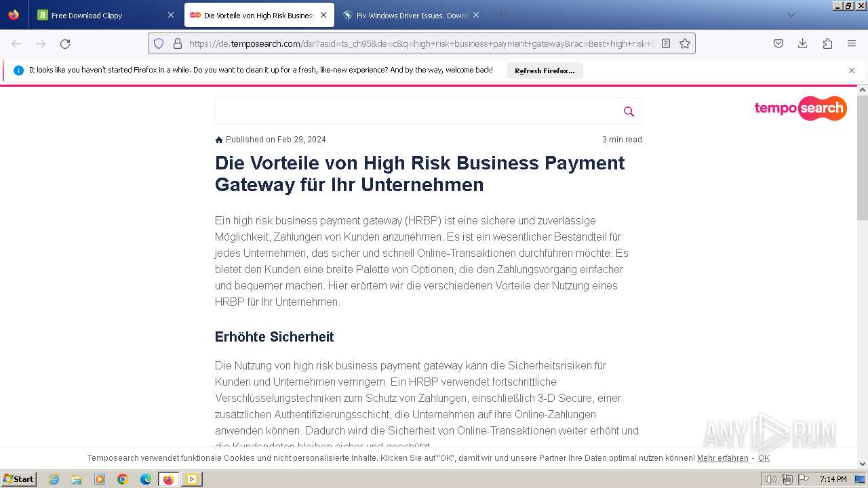This screenshot has height=488, width=868.
Task: Open the tracking protection shield icon
Action: point(159,43)
